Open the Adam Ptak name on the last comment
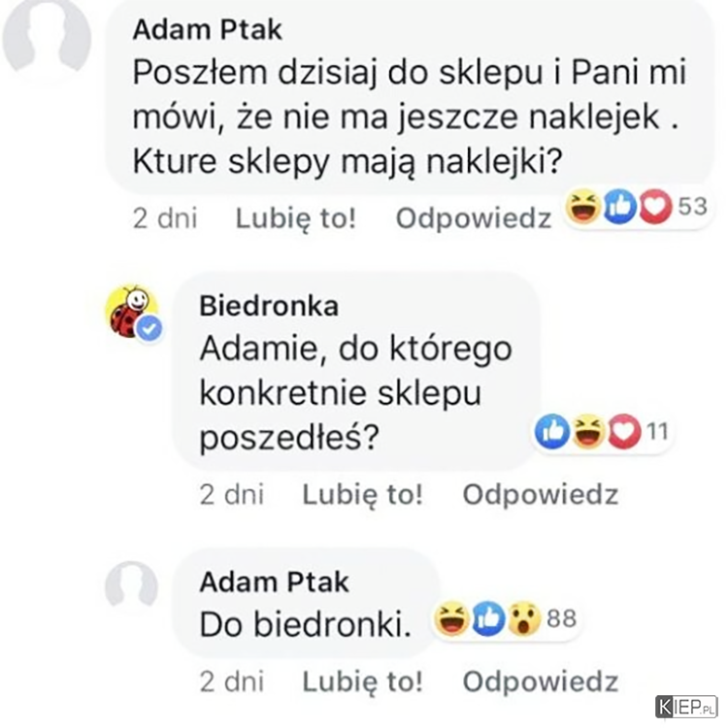Image resolution: width=728 pixels, height=728 pixels. pyautogui.click(x=274, y=582)
